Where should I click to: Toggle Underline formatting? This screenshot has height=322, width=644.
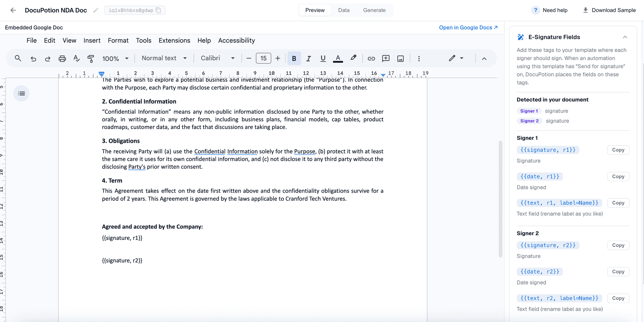323,59
